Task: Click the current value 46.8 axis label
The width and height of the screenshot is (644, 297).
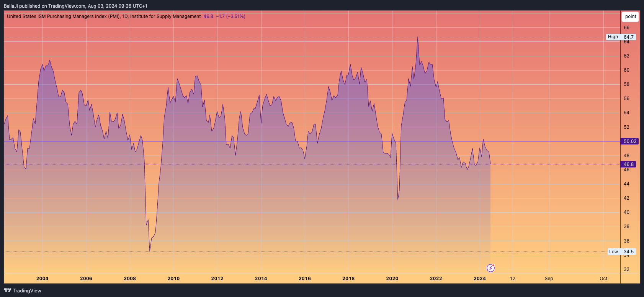Action: [629, 164]
